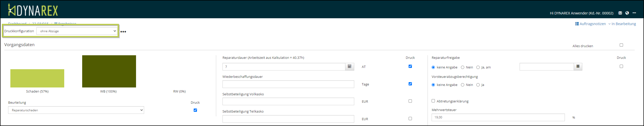Image resolution: width=644 pixels, height=126 pixels.
Task: Open the Druckkonfiguration dropdown
Action: pyautogui.click(x=77, y=31)
